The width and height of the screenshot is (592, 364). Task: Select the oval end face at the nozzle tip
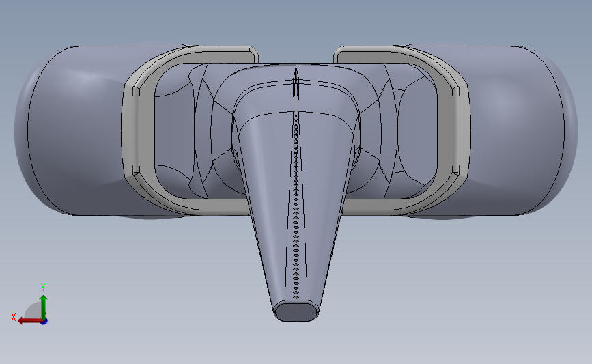click(x=296, y=311)
